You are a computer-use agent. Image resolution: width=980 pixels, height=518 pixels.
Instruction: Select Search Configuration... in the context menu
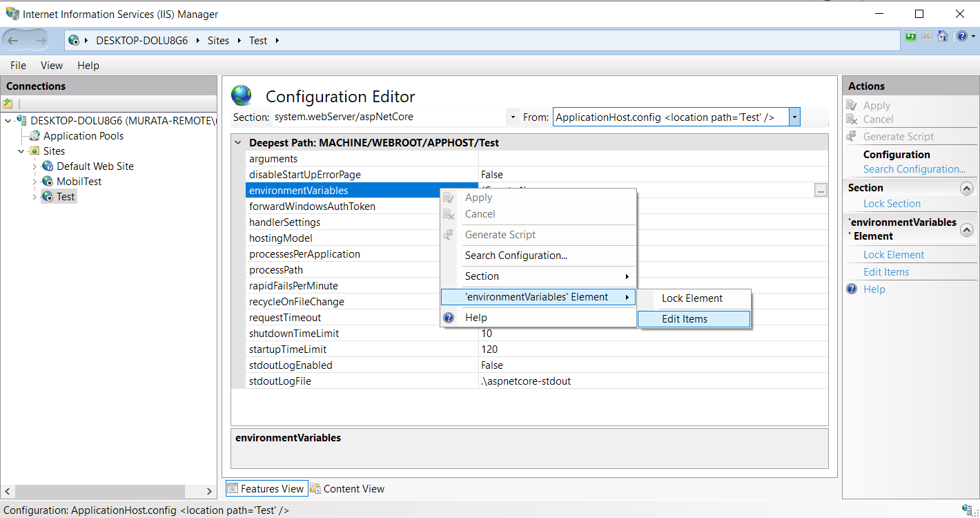tap(538, 256)
